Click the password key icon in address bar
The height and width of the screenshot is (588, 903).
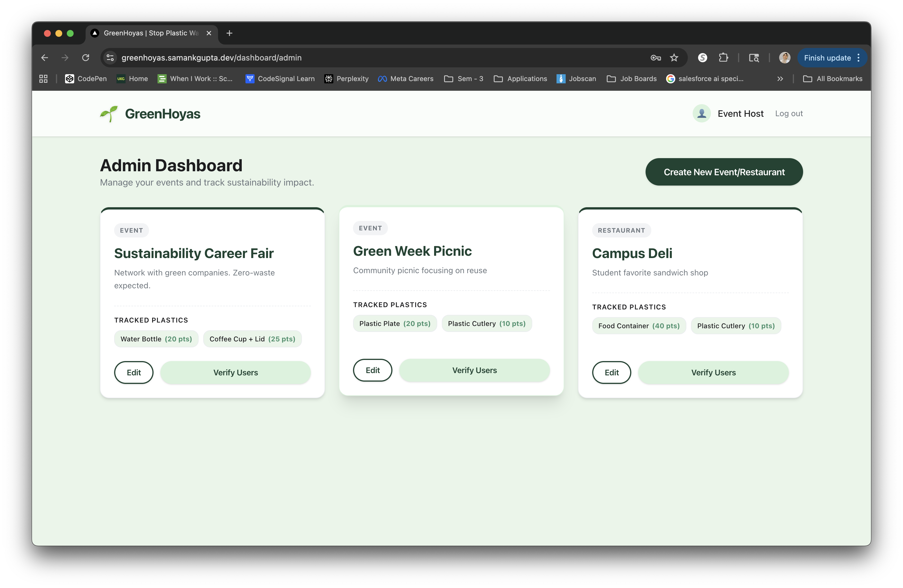click(656, 58)
